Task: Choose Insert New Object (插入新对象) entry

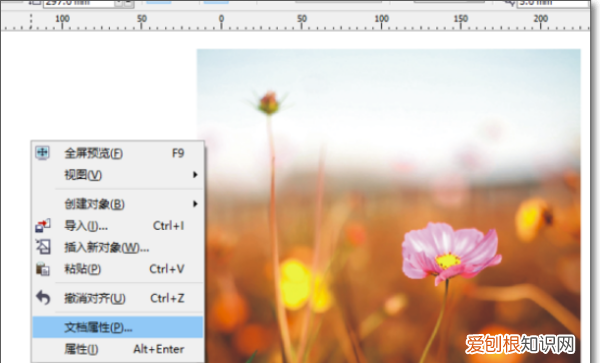Action: pyautogui.click(x=117, y=247)
